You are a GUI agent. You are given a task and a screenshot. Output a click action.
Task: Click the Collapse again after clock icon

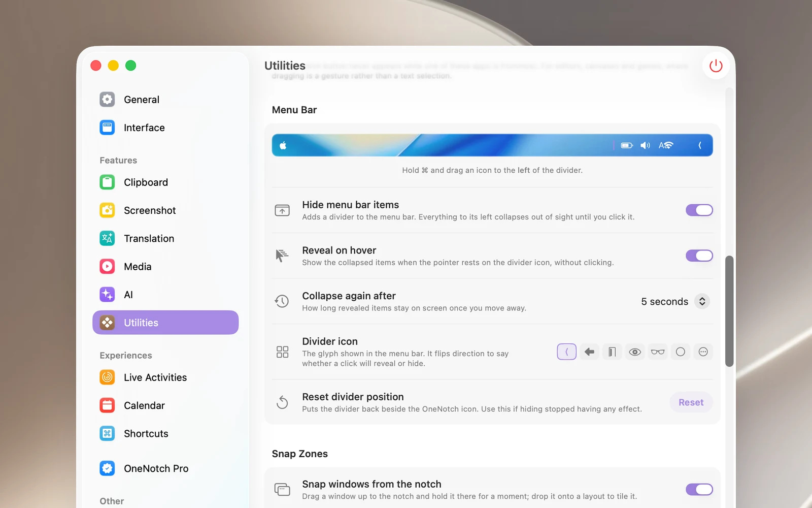point(282,301)
